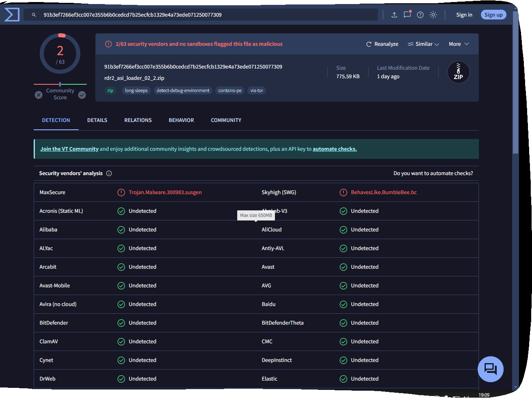The image size is (532, 398).
Task: Switch to the DETECTION tab
Action: (x=56, y=120)
